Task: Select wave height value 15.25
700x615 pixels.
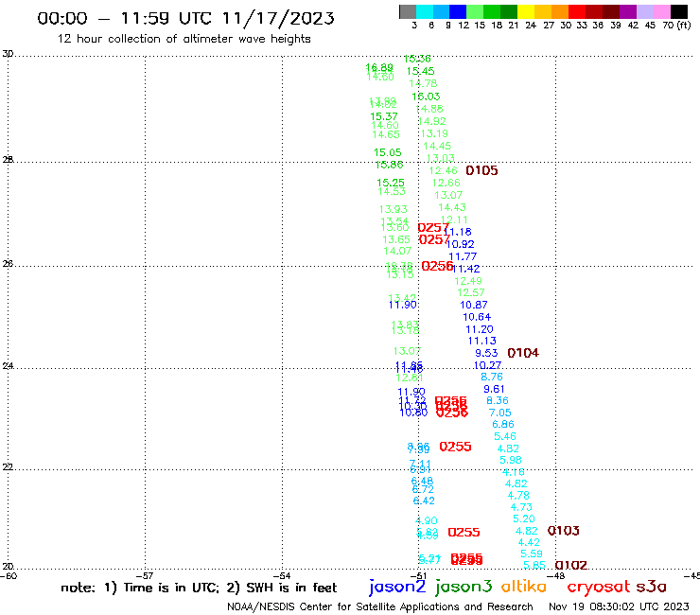Action: click(391, 183)
